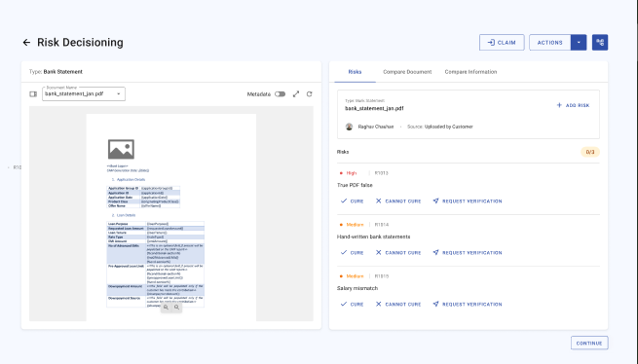The image size is (638, 364).
Task: Click the CLAIM button
Action: [x=502, y=42]
